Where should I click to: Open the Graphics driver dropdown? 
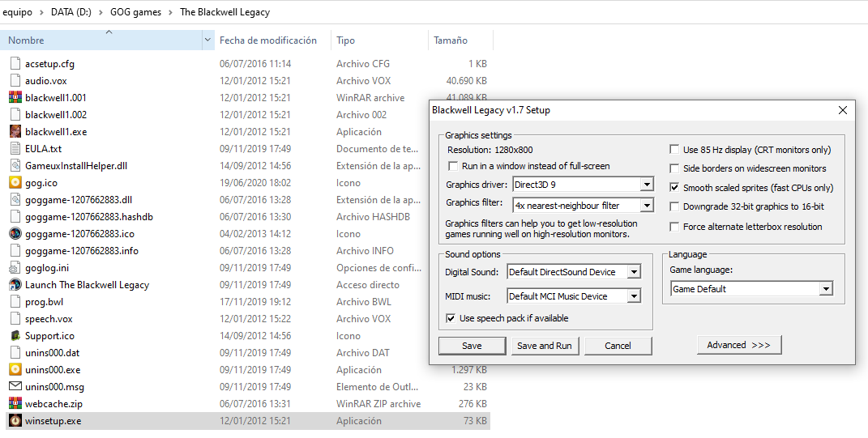click(x=647, y=184)
